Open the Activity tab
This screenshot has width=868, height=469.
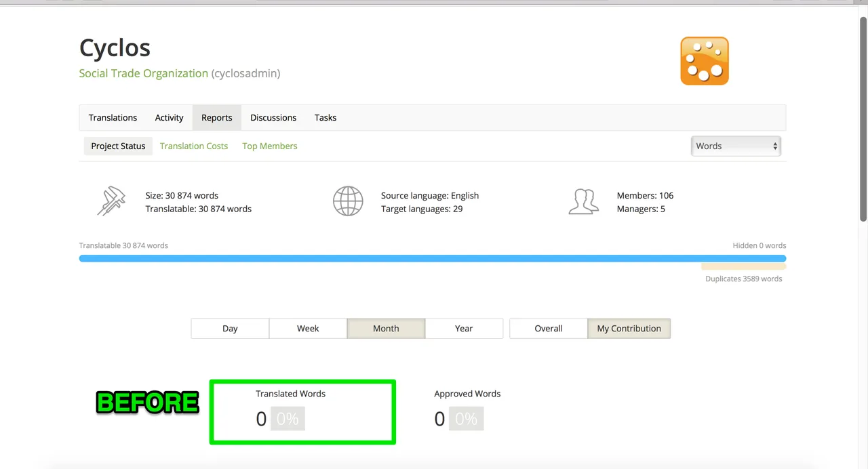[x=169, y=117]
